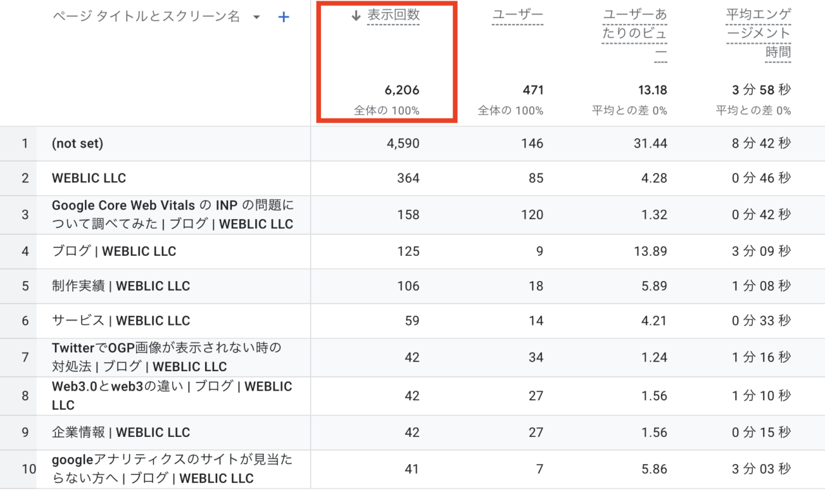825x504 pixels.
Task: Click the ブログ | WEBLIC LLC row title
Action: 114,251
